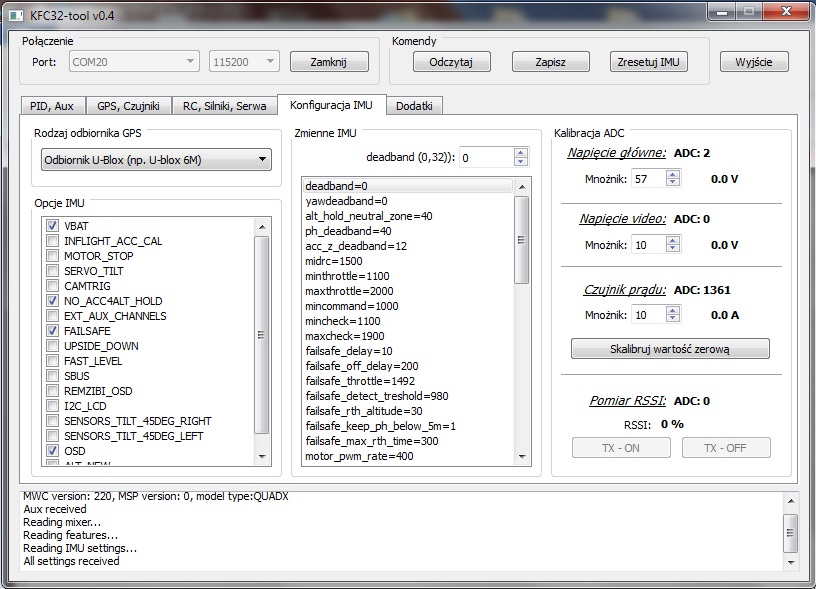Click Skalibruj wartość zerową button
This screenshot has height=589, width=816.
click(x=670, y=349)
